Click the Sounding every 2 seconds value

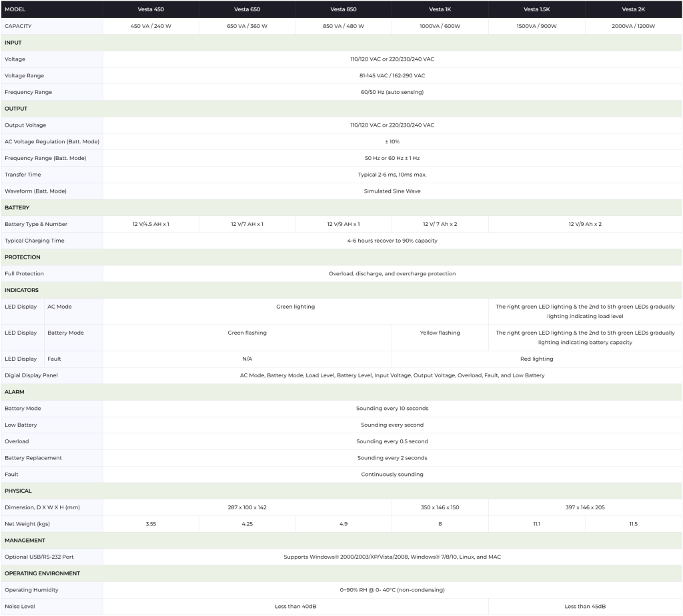click(x=392, y=458)
